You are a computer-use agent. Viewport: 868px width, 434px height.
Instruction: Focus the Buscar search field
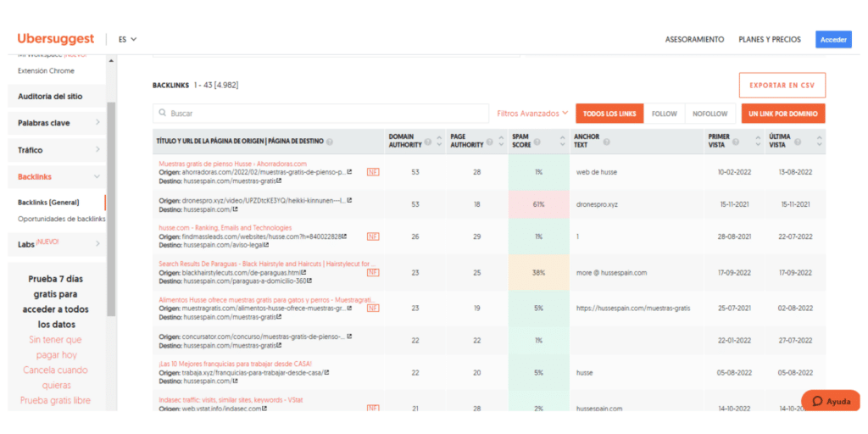[320, 113]
